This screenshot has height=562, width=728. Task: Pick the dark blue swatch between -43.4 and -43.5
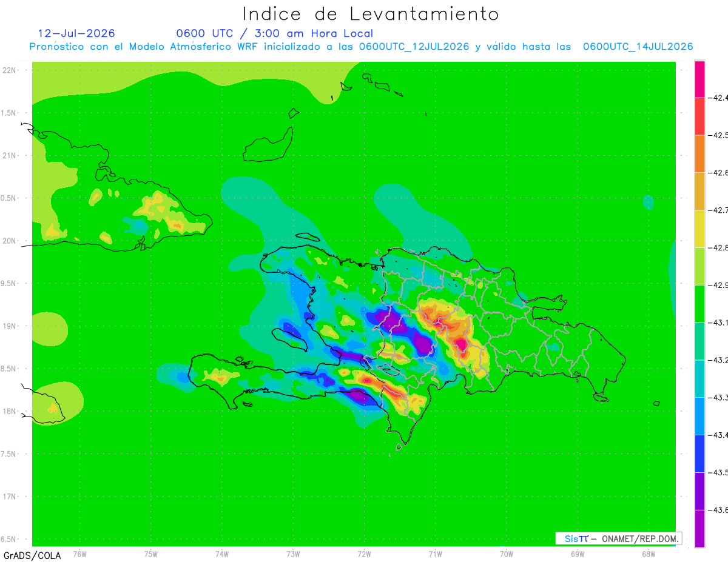(x=699, y=453)
